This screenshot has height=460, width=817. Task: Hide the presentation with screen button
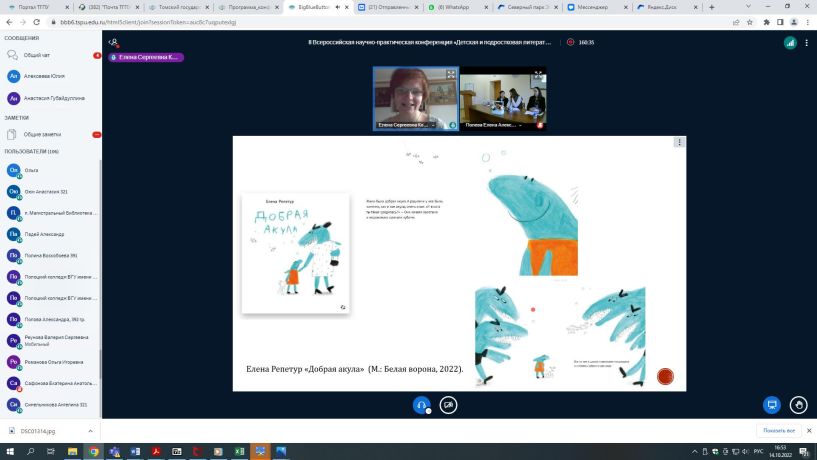tap(772, 405)
